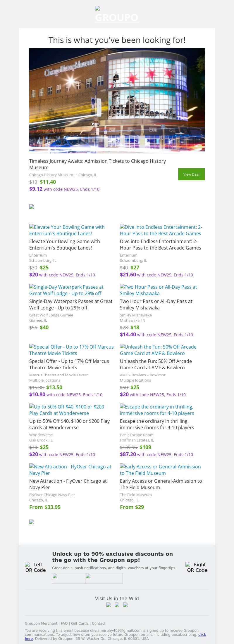Open the Chicago History Museum photo

click(x=117, y=101)
